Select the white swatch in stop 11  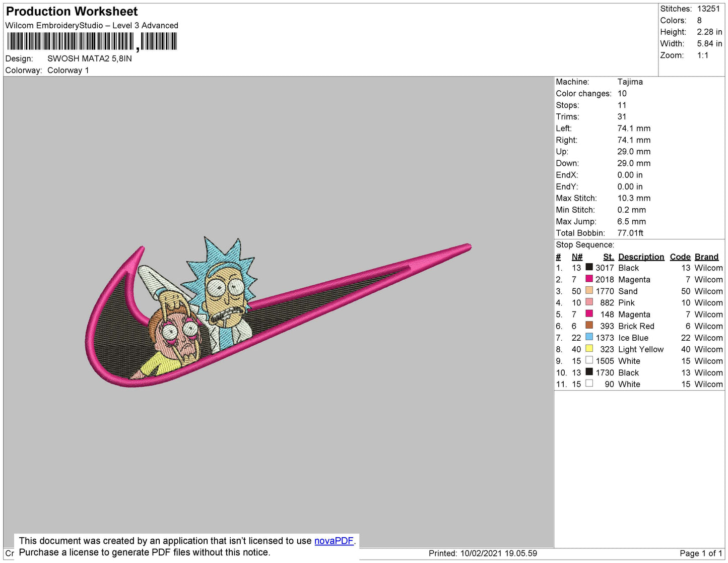pyautogui.click(x=589, y=384)
